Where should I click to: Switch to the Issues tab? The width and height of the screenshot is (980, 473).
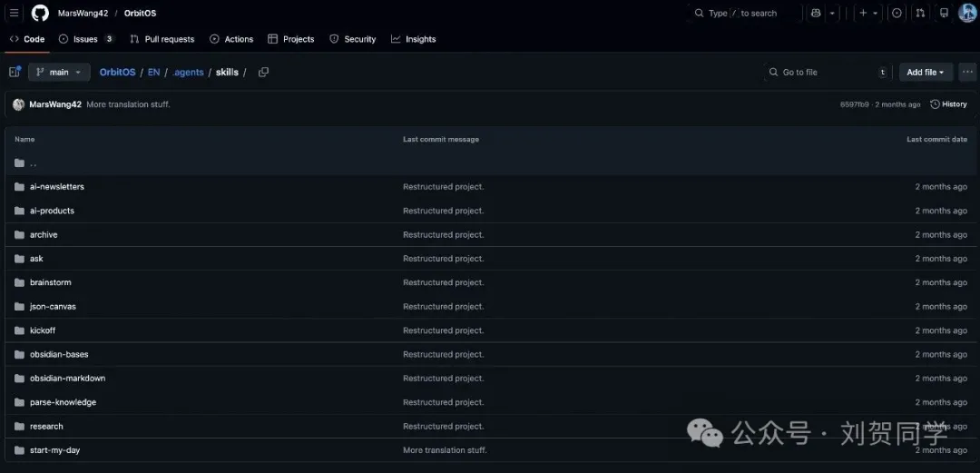pyautogui.click(x=85, y=40)
